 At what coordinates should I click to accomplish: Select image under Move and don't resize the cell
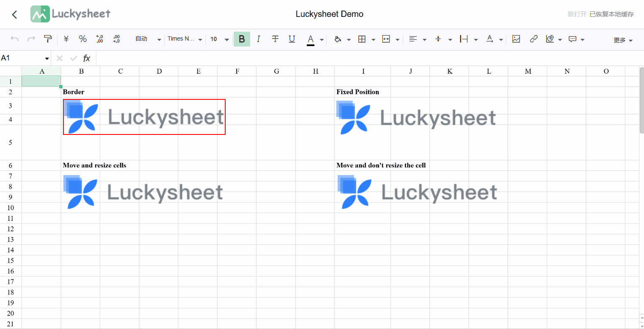(418, 192)
